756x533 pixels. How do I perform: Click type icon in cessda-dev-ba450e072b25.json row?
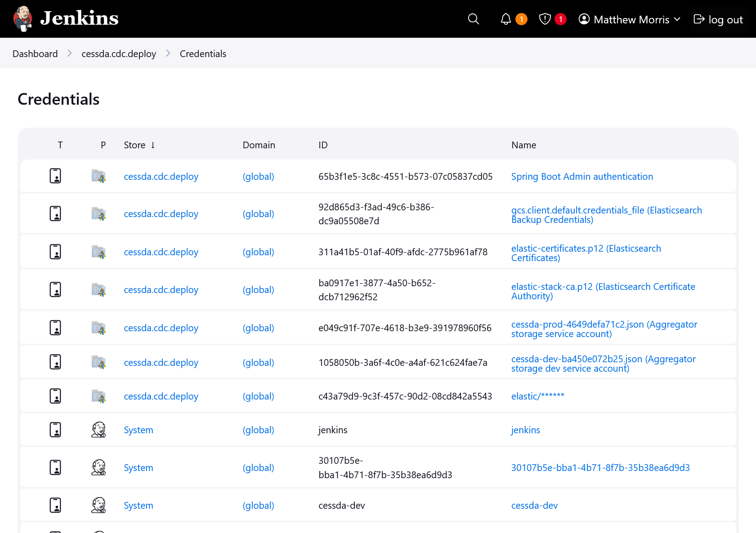[x=55, y=362]
